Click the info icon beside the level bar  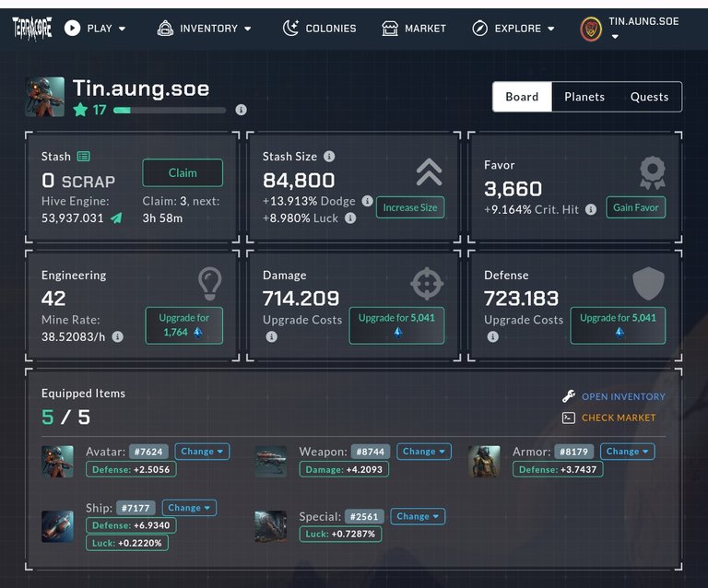242,110
